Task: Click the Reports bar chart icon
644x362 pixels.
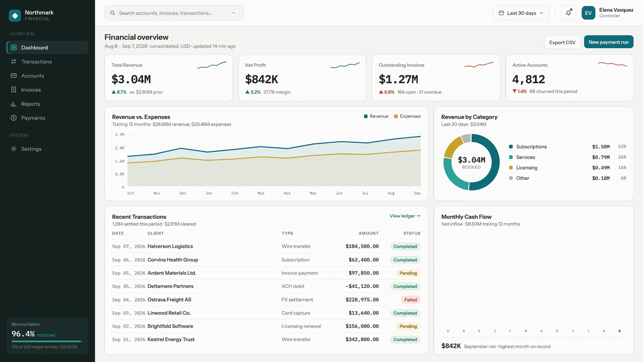Action: coord(14,104)
